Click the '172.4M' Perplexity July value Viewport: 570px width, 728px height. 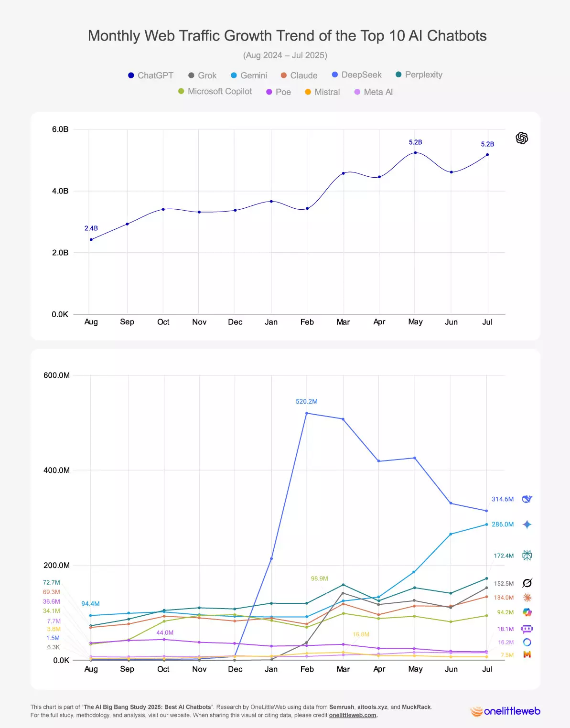(x=504, y=556)
